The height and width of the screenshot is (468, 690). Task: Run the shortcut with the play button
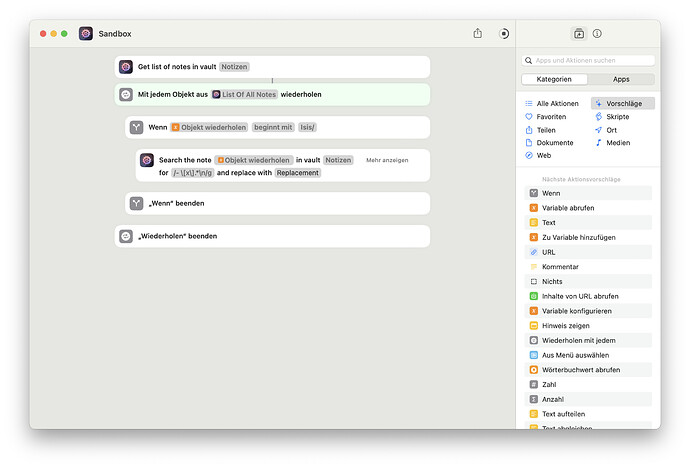pyautogui.click(x=504, y=33)
